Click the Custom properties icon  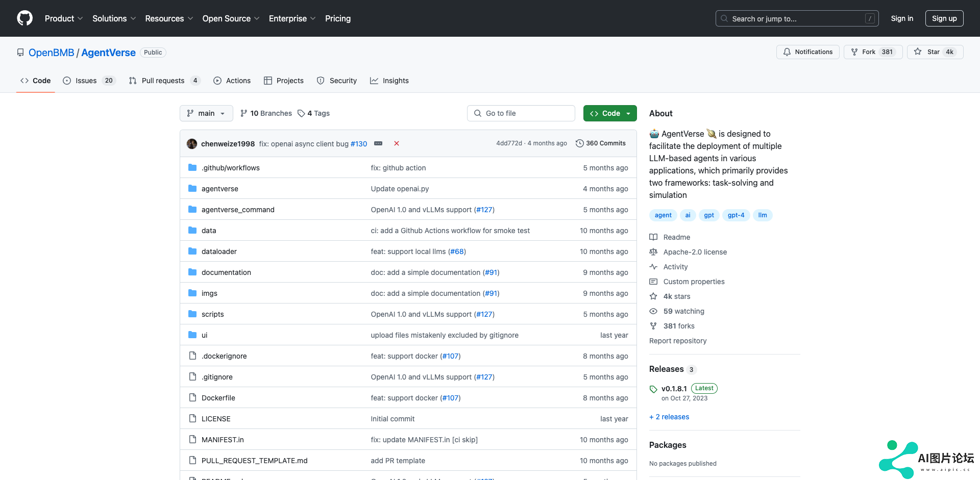click(x=653, y=282)
